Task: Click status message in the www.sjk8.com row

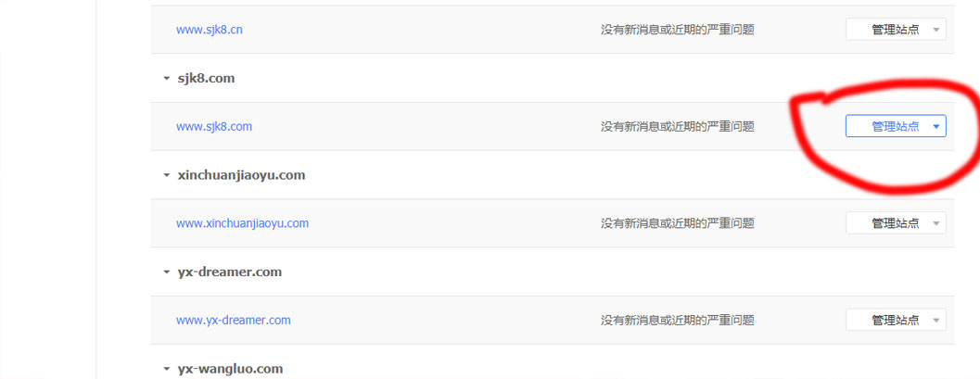Action: click(677, 126)
